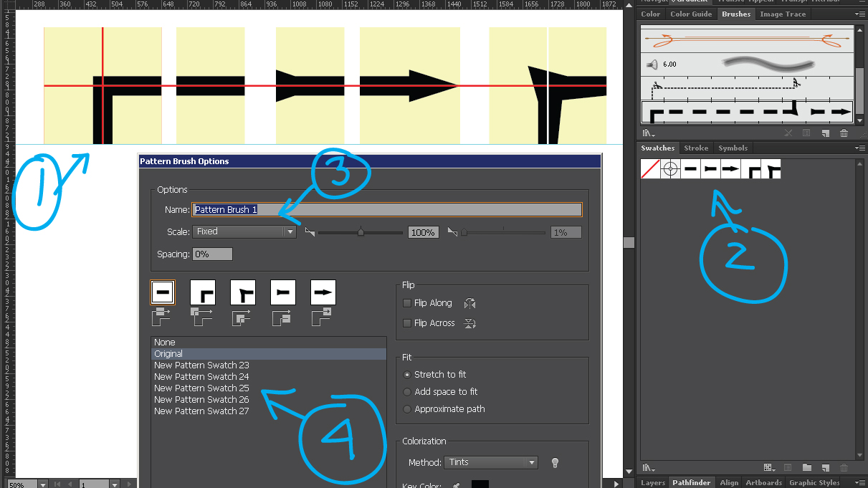Click Delete Brush trash icon

point(844,133)
